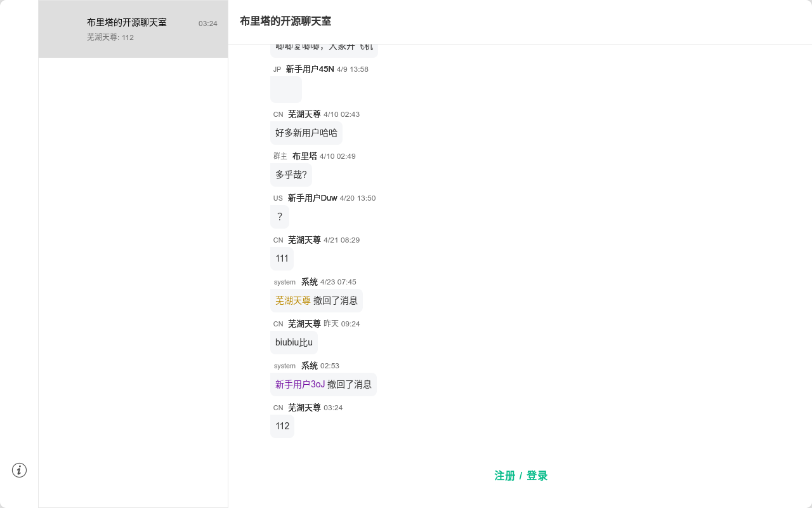Click username 芜湖天尊 dated 4/10 02:43
Viewport: 812px width, 508px height.
[x=304, y=114]
